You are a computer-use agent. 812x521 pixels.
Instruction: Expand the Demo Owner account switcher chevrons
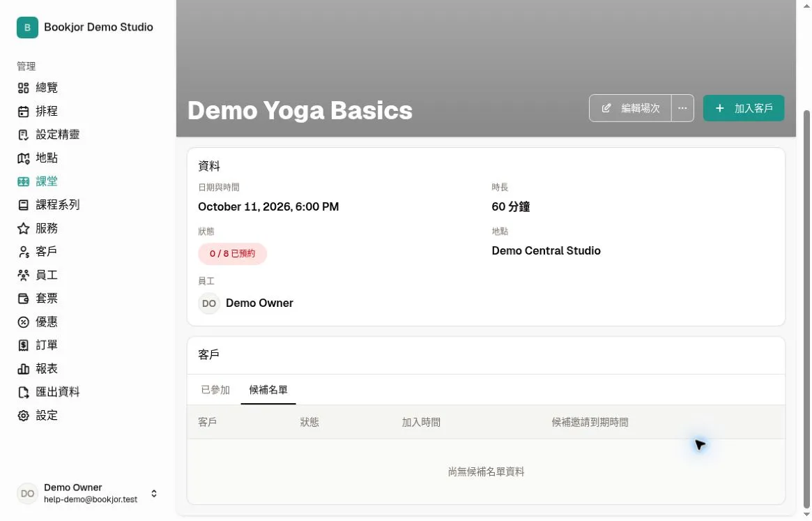(x=154, y=494)
